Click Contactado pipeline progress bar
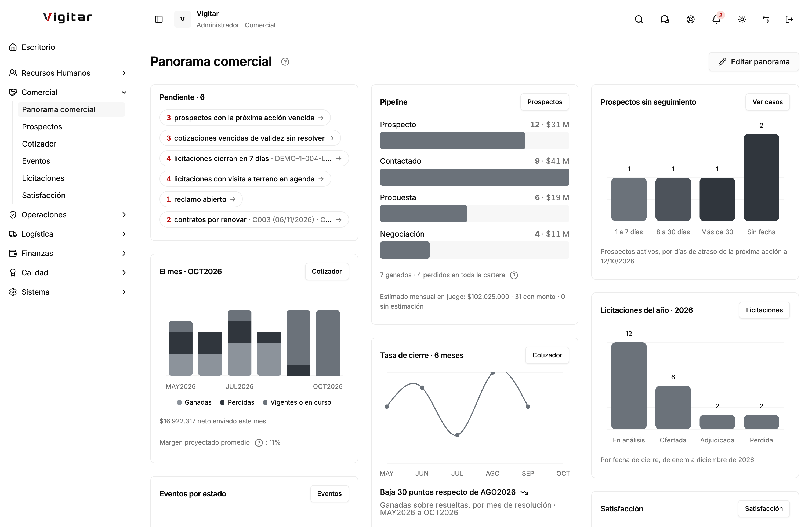Viewport: 812px width, 527px height. [474, 177]
